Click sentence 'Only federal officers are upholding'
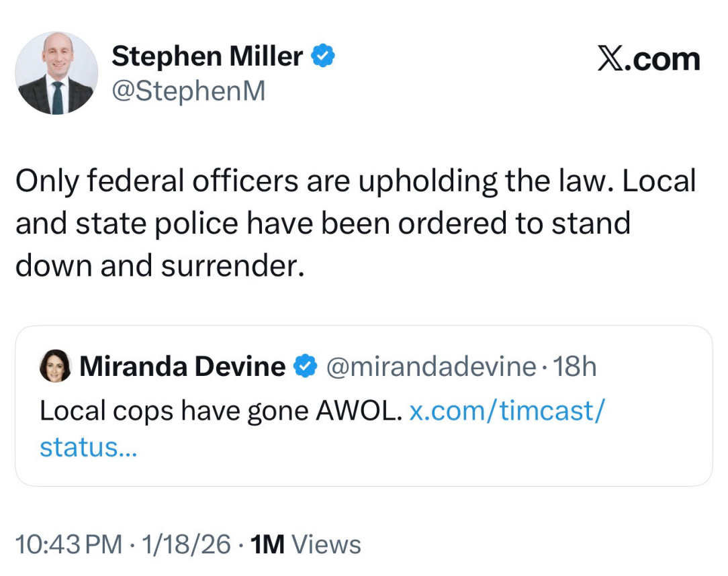Screen dimensions: 728x576 pos(257,181)
